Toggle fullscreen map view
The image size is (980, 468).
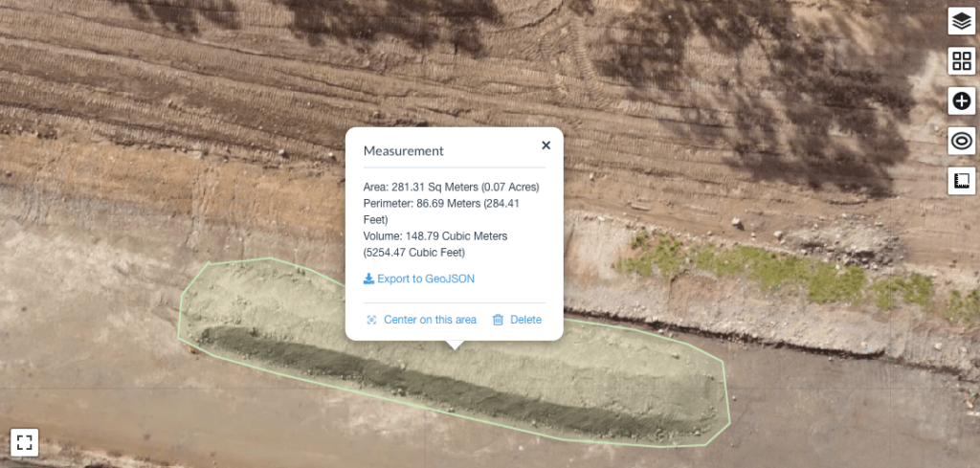pos(24,442)
